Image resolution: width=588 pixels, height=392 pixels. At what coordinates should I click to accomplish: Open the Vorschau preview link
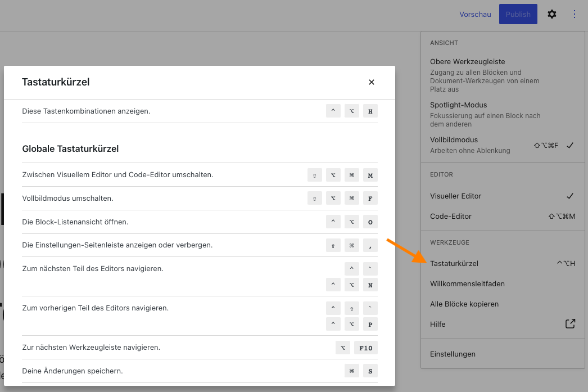click(475, 14)
